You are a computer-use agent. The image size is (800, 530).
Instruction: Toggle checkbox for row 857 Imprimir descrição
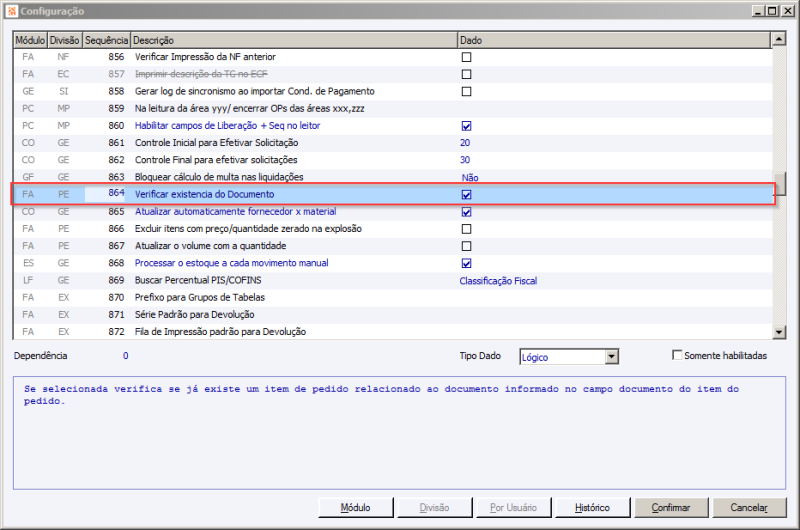click(466, 74)
